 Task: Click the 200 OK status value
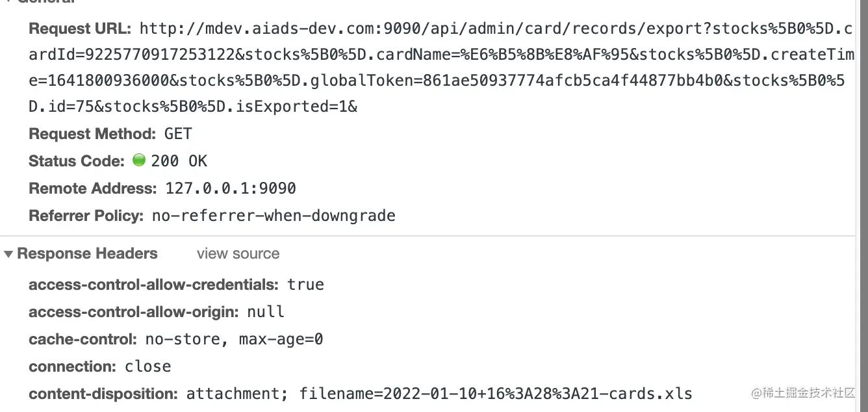pyautogui.click(x=179, y=161)
